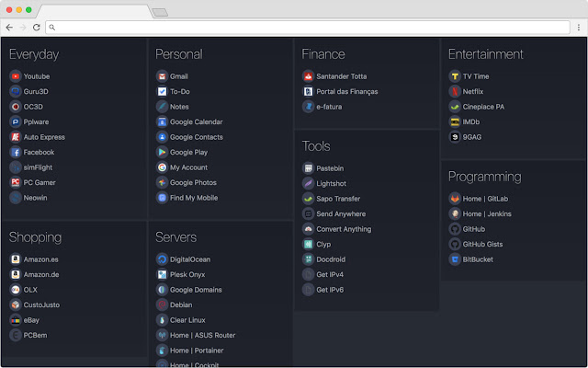Click the browser forward arrow
588x368 pixels.
click(x=23, y=27)
